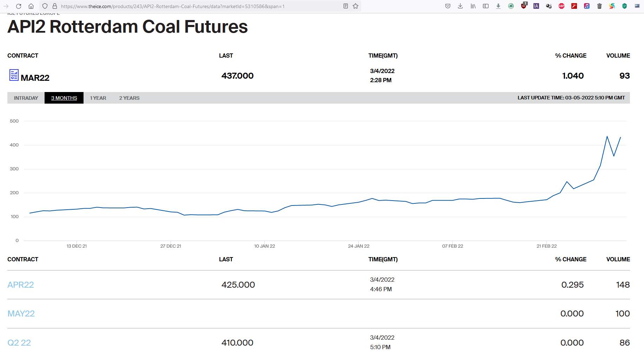Bookmark this page with the star icon
The height and width of the screenshot is (353, 644).
pyautogui.click(x=356, y=6)
